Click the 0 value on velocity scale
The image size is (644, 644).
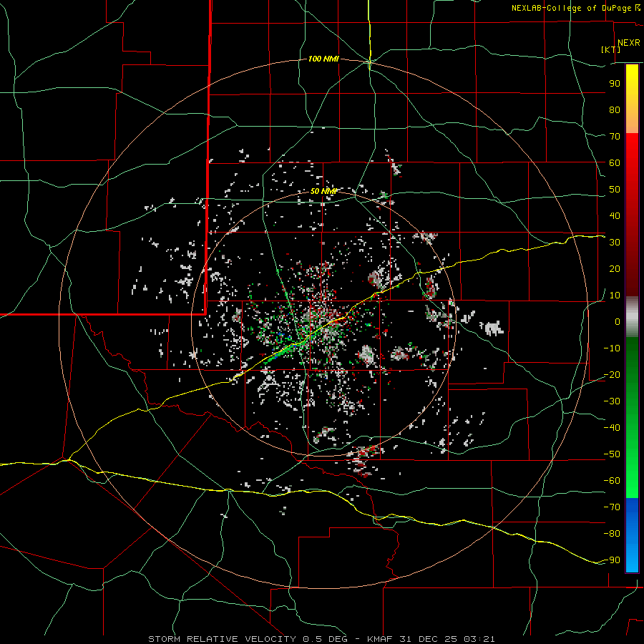click(618, 321)
